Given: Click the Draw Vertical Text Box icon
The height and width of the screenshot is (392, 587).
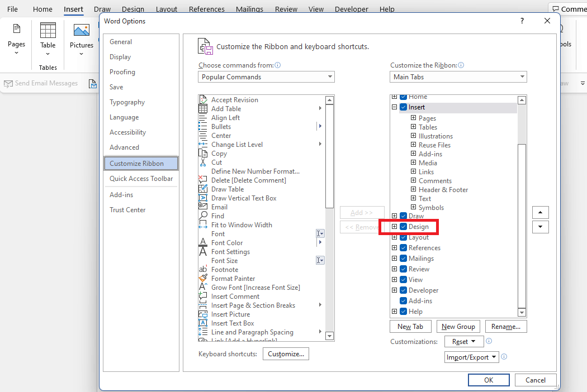Looking at the screenshot, I should [x=203, y=198].
